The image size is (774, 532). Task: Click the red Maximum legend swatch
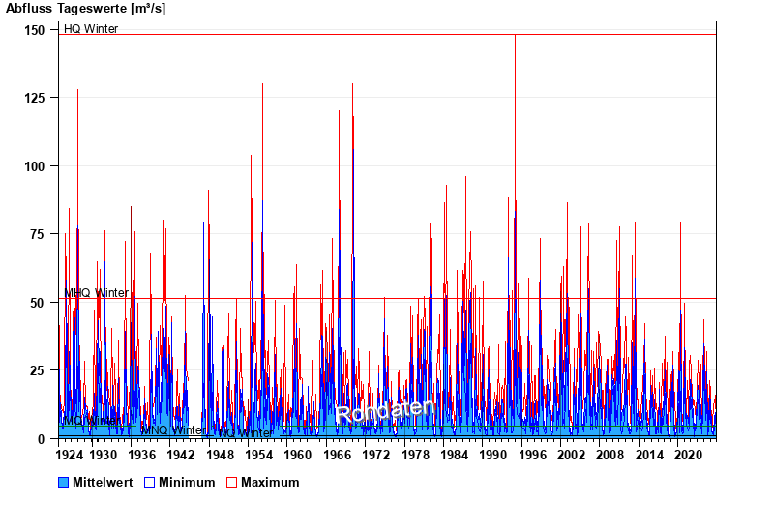coord(232,482)
